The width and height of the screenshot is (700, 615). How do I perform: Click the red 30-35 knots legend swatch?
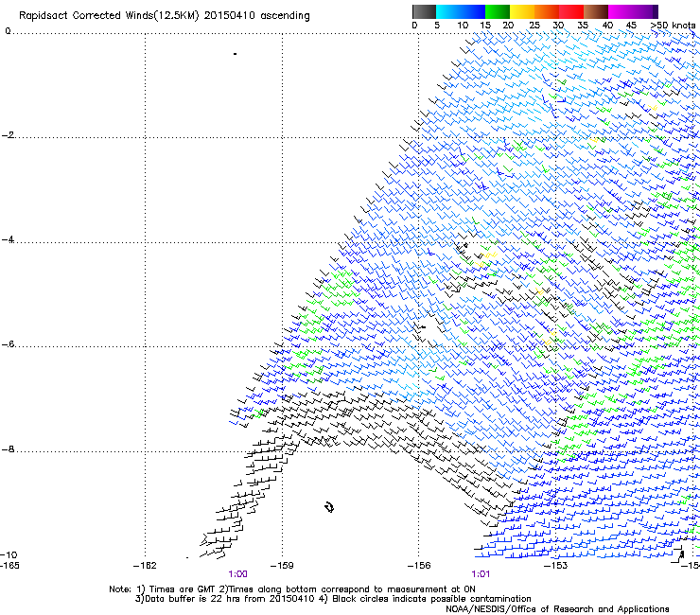coord(571,11)
